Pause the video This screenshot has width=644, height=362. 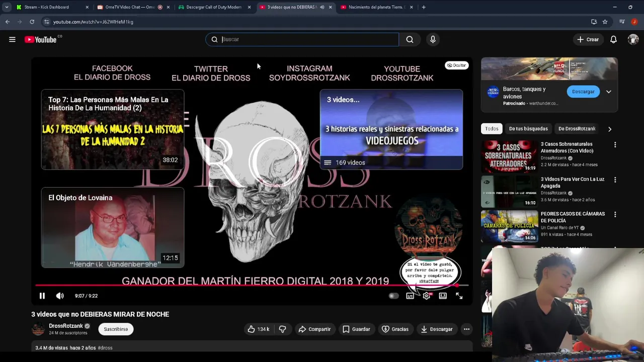[42, 296]
